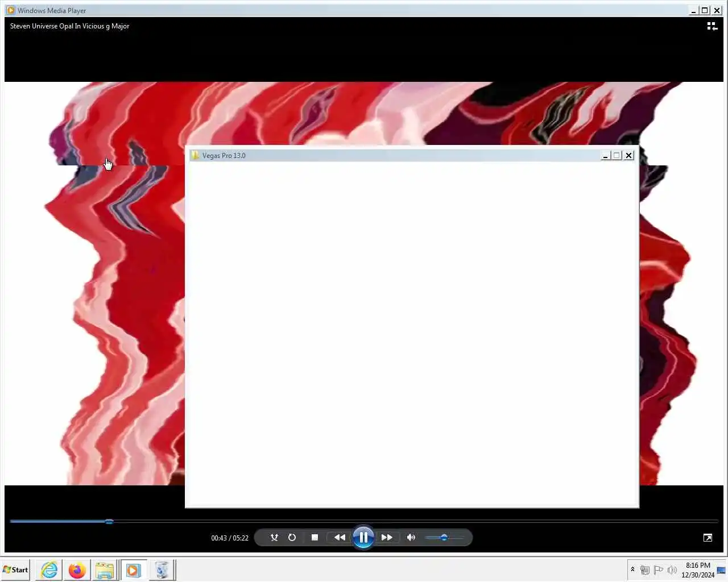Screen dimensions: 728x582
Task: Open the Action Center flag icon
Action: (659, 569)
